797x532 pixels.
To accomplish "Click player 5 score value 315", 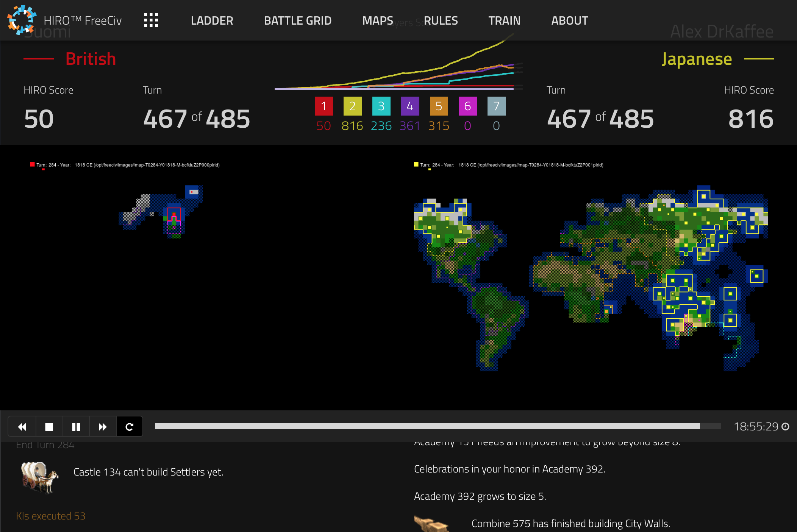I will [x=439, y=126].
